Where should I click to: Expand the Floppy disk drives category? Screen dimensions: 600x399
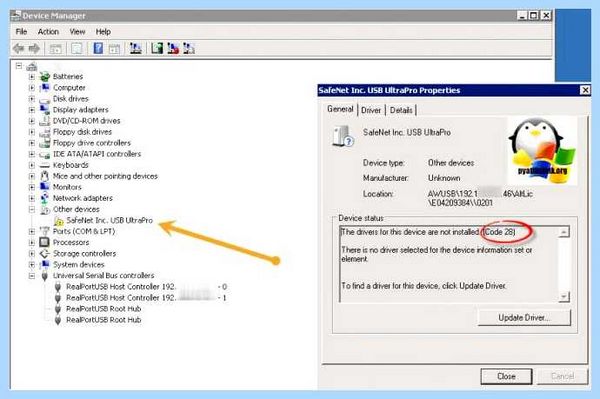coord(32,132)
